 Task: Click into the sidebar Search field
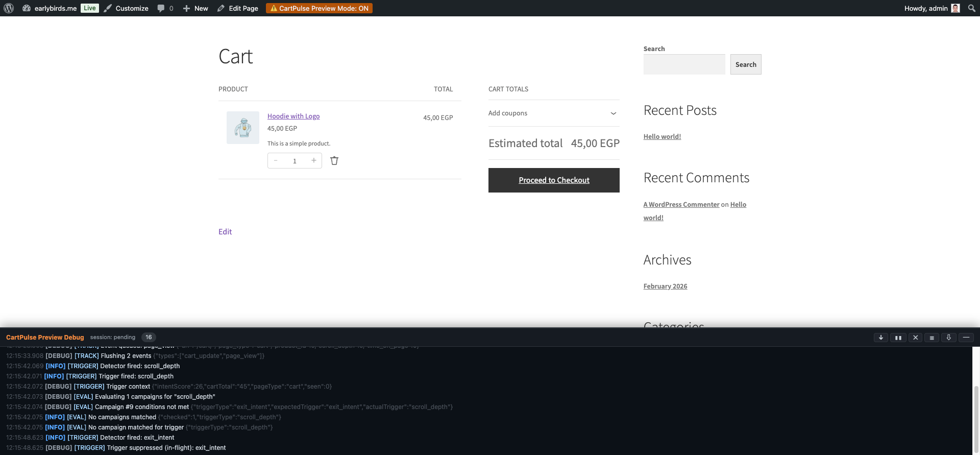click(x=684, y=64)
